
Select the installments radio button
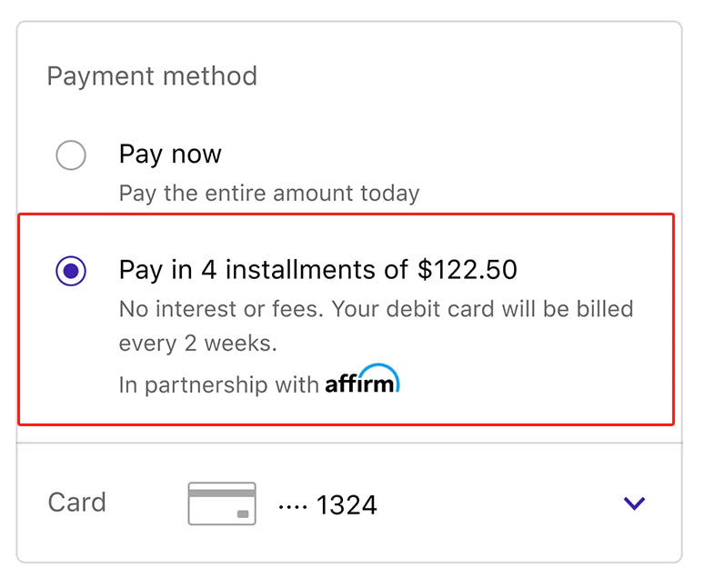71,271
